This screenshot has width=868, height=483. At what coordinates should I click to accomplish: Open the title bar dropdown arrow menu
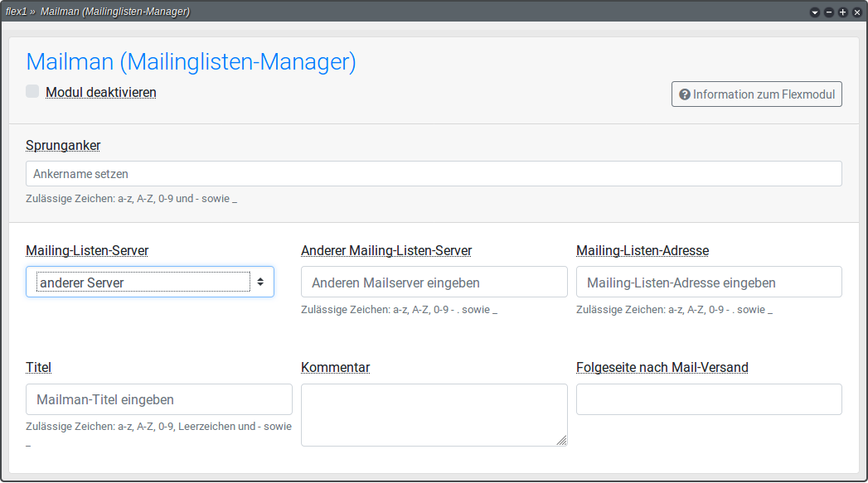click(x=815, y=12)
